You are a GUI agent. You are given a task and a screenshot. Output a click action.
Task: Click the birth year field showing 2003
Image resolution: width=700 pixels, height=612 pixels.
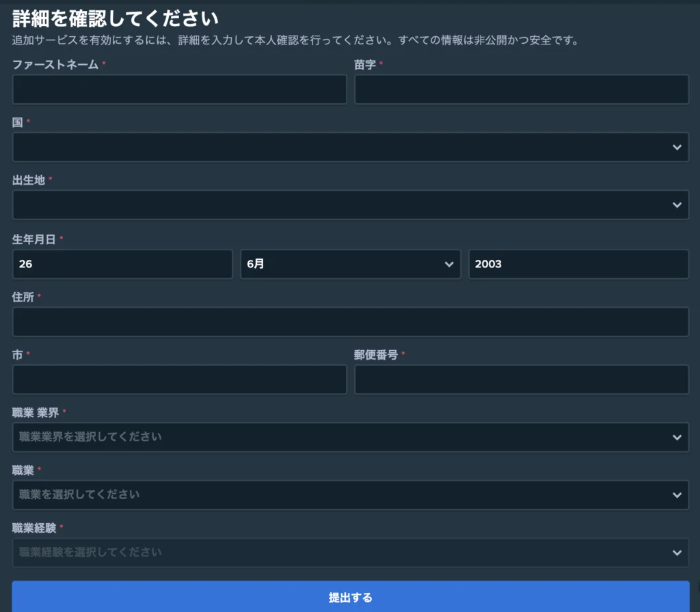click(578, 264)
